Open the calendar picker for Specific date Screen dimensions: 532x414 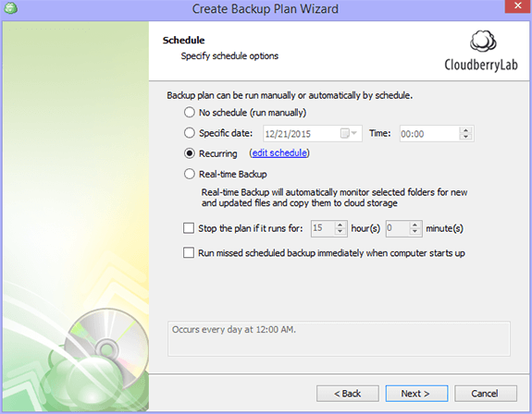(x=349, y=133)
